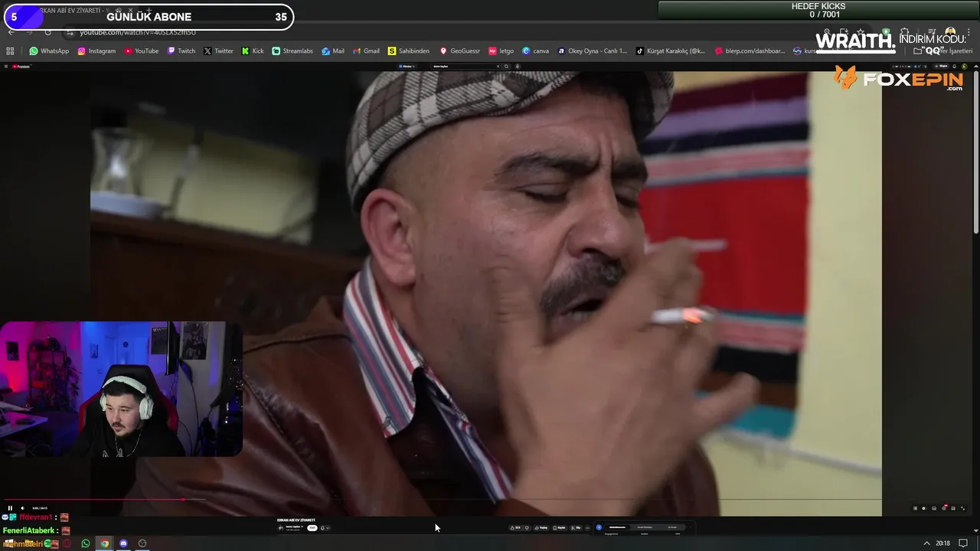Open the Sahibinden bookmark
This screenshot has width=980, height=551.
(x=409, y=51)
